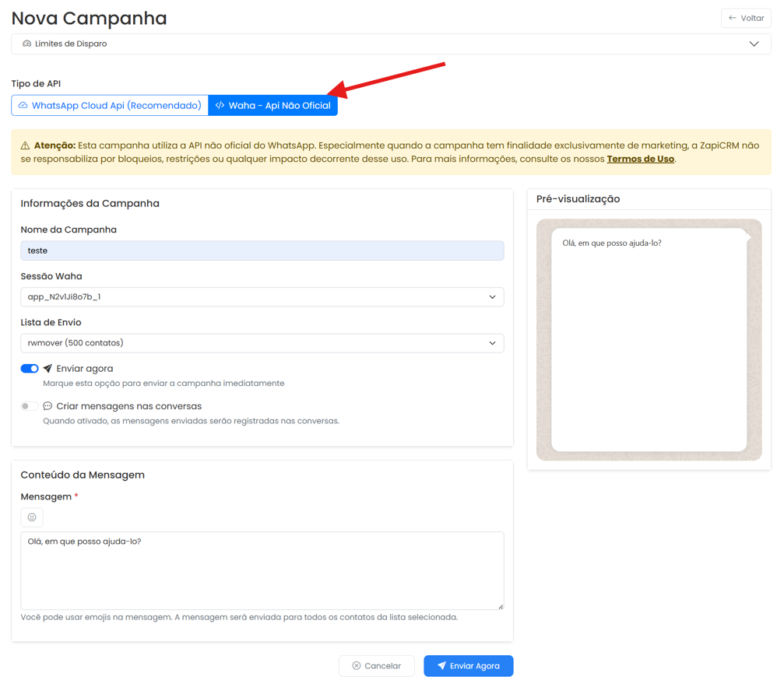The width and height of the screenshot is (784, 694).
Task: Click the paper plane icon beside Enviar agora
Action: 47,368
